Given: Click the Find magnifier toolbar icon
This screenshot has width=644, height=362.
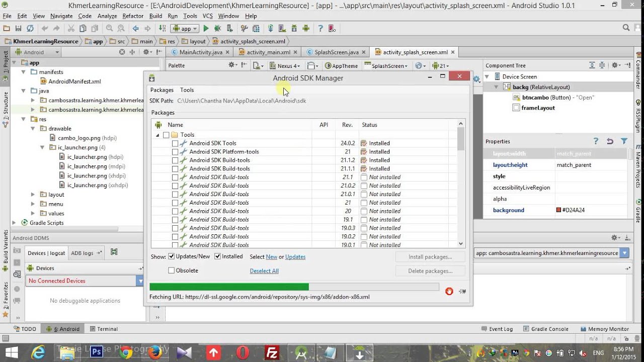Looking at the screenshot, I should [109, 29].
